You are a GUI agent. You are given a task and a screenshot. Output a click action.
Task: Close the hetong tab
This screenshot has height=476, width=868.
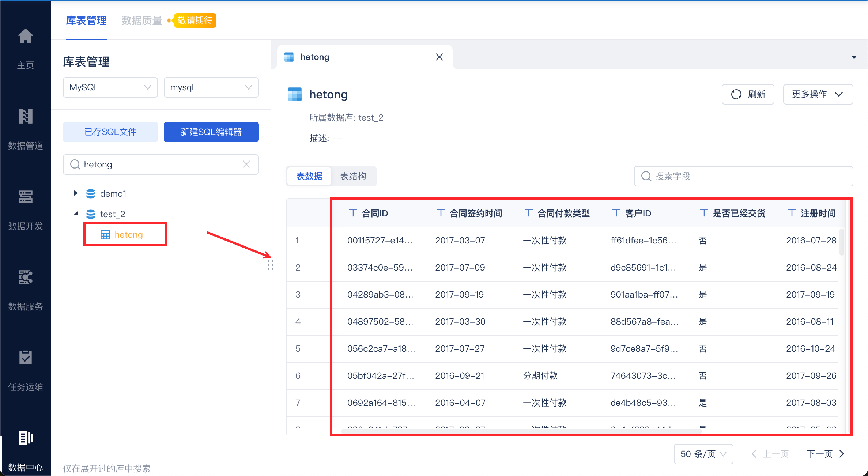(439, 57)
